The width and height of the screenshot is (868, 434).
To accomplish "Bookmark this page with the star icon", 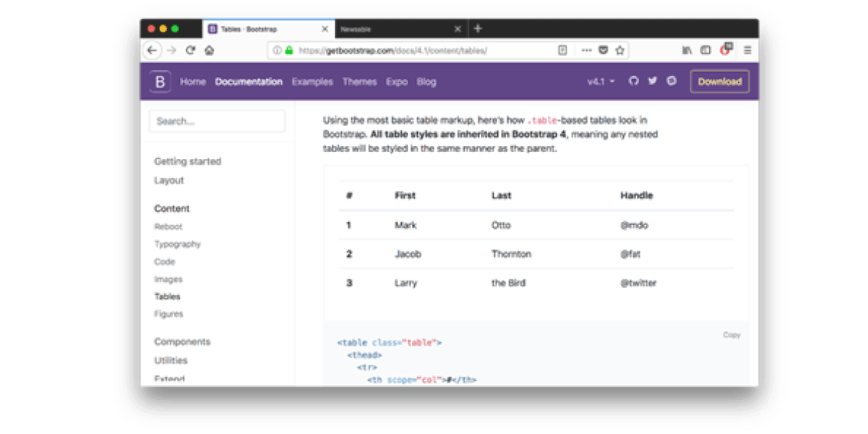I will pos(620,51).
